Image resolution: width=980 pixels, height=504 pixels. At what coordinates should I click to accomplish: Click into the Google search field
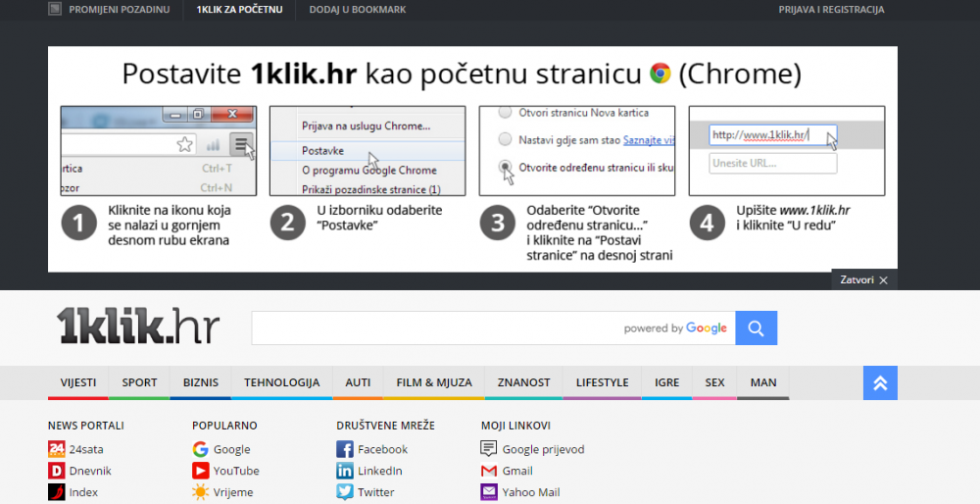(x=493, y=328)
